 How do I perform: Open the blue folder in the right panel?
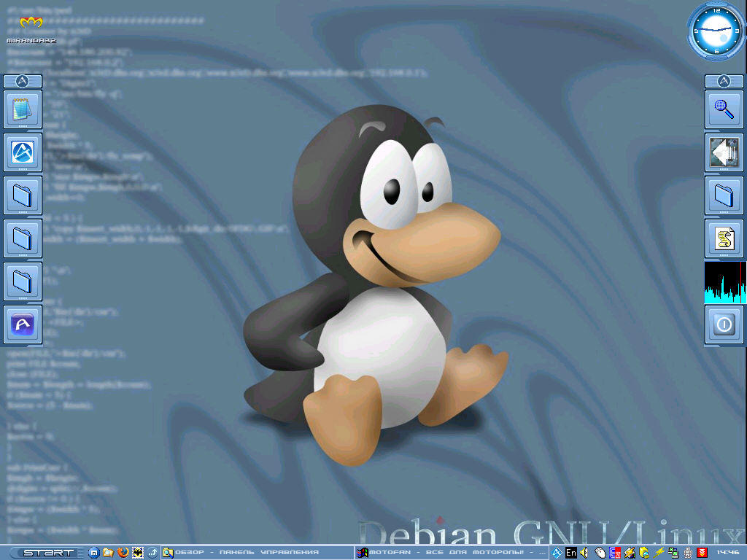(724, 195)
